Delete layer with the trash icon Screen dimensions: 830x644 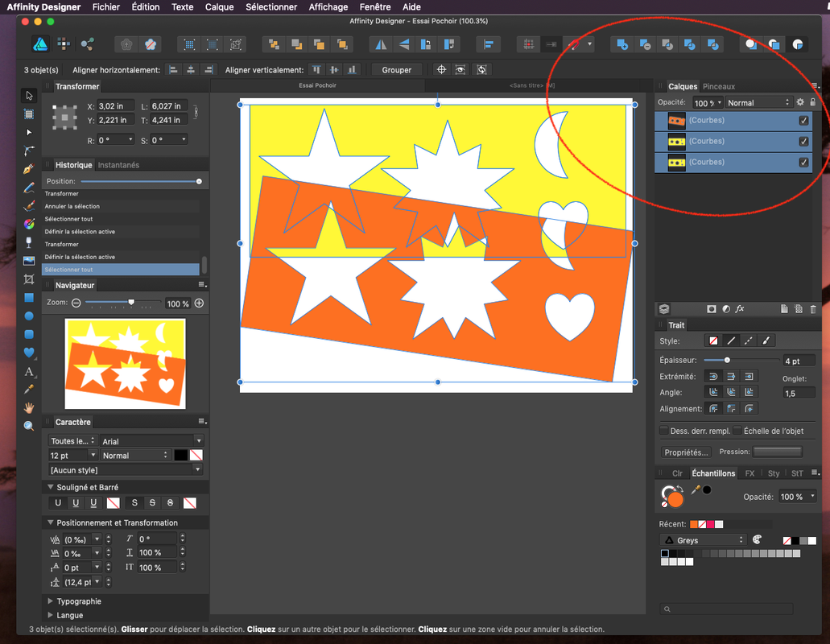coord(813,309)
